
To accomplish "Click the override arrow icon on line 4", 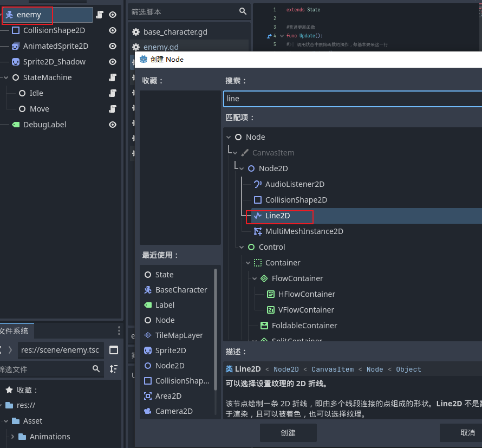I will pyautogui.click(x=269, y=36).
